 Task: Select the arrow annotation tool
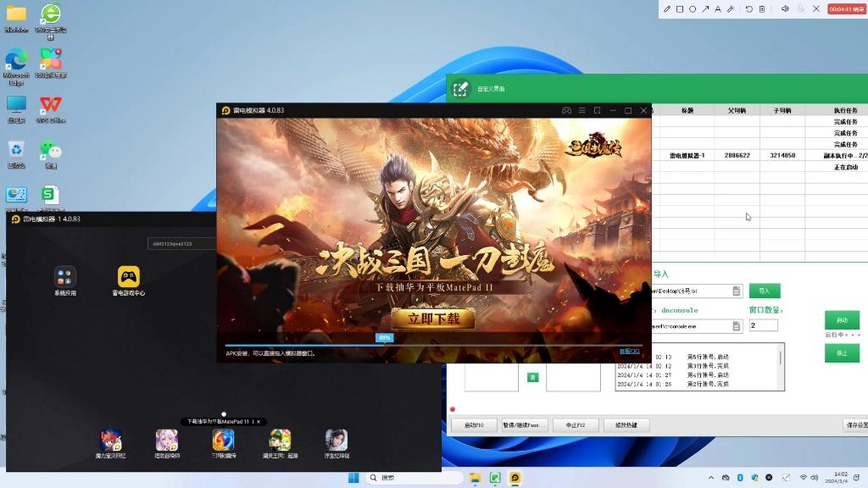point(705,8)
